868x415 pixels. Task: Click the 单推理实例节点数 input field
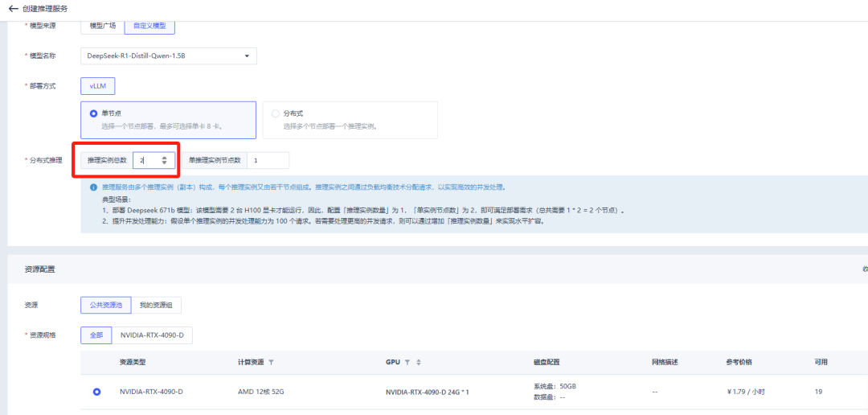point(268,160)
